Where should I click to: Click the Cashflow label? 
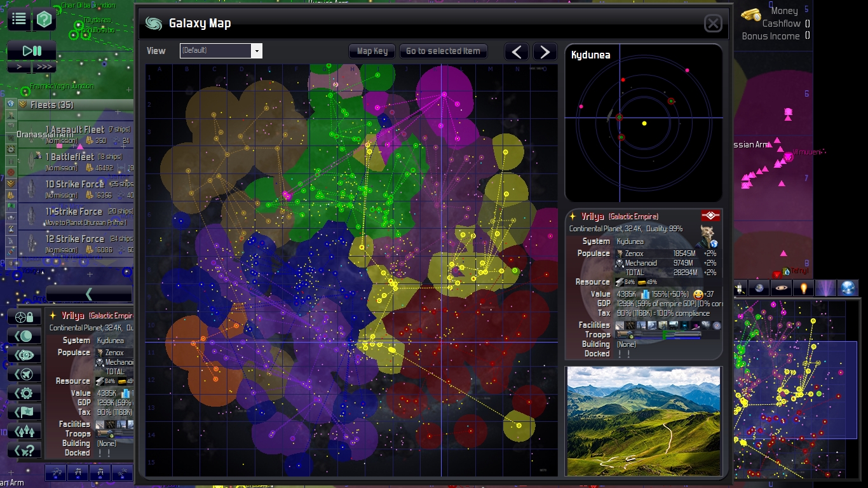point(781,24)
